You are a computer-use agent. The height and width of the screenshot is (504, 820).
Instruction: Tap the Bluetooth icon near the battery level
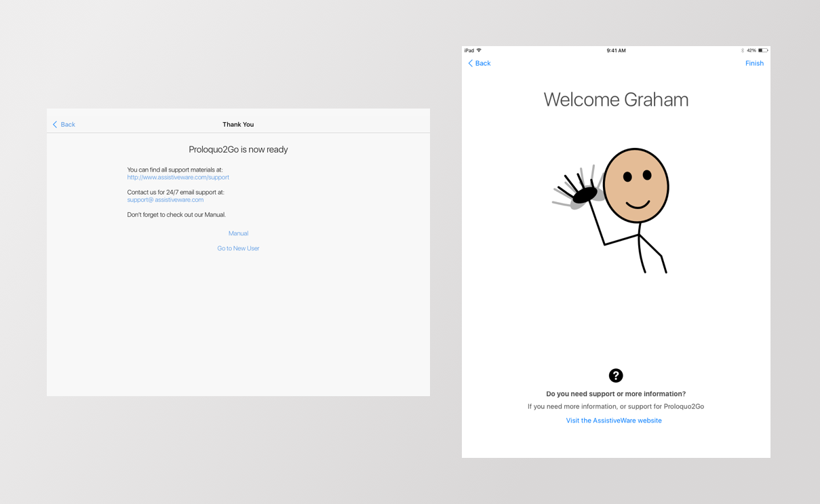744,50
